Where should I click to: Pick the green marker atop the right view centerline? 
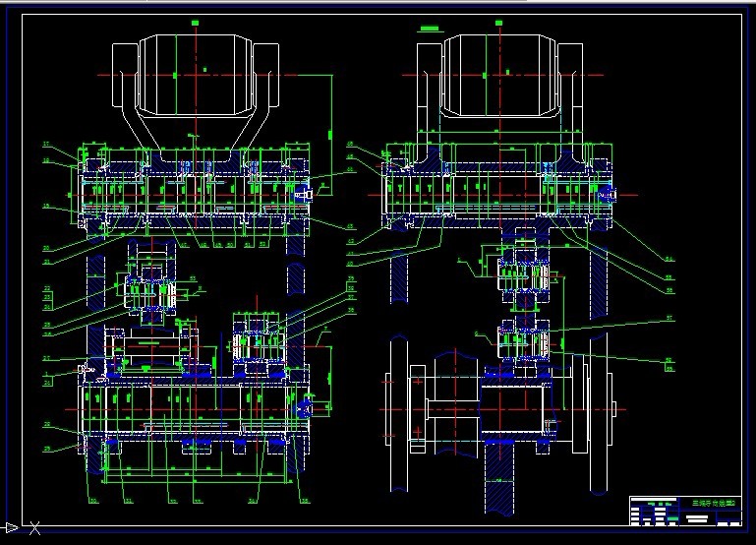499,23
